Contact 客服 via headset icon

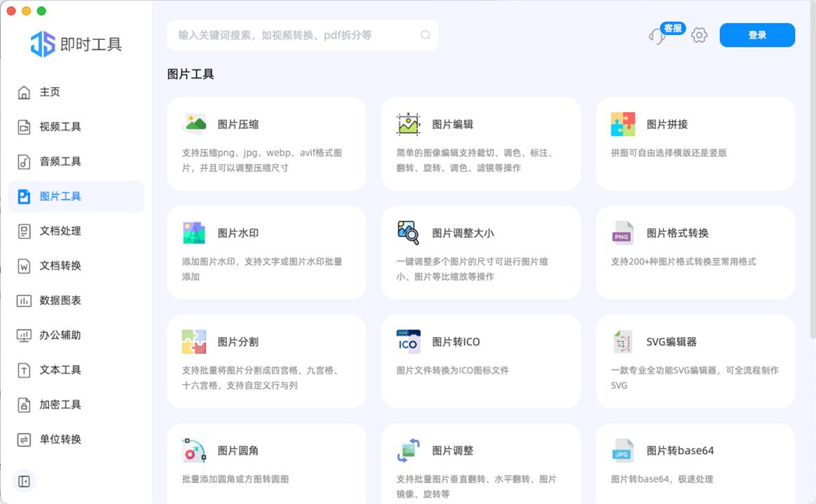pyautogui.click(x=658, y=36)
